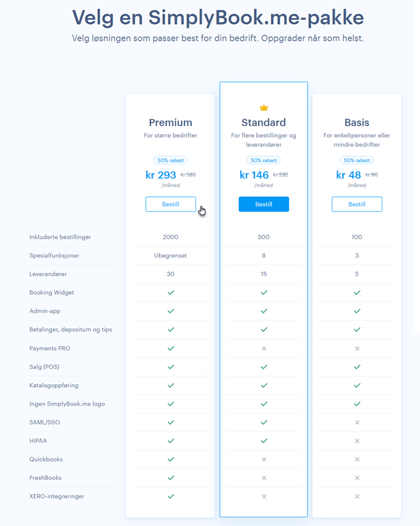Click the Ingen SimplyBook.me logo label
The height and width of the screenshot is (526, 420).
pos(67,404)
